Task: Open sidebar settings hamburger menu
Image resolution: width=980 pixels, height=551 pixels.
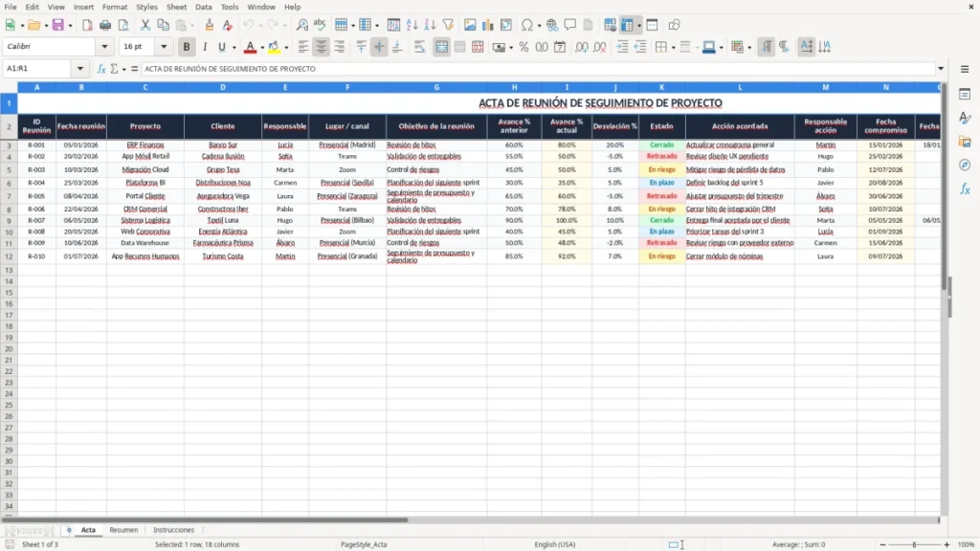Action: (965, 69)
